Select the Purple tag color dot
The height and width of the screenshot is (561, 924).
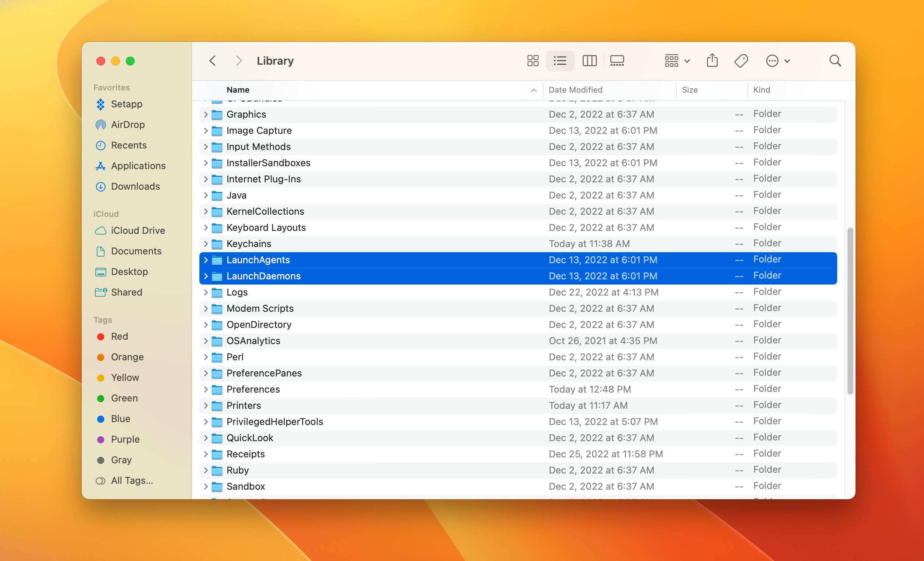(100, 439)
